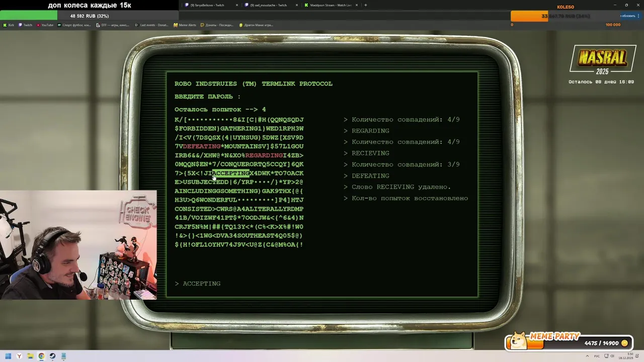Open the Донаты - Последн bookmark
This screenshot has height=362, width=644.
[217, 25]
